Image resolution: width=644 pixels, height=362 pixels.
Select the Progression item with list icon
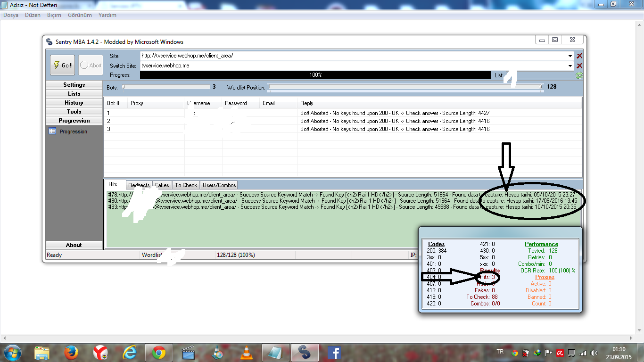pos(73,132)
